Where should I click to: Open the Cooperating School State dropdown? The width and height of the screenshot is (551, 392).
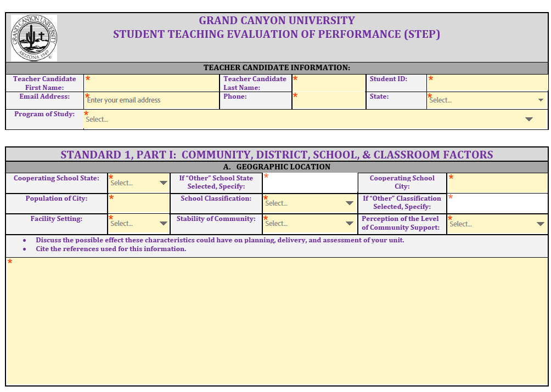click(139, 183)
